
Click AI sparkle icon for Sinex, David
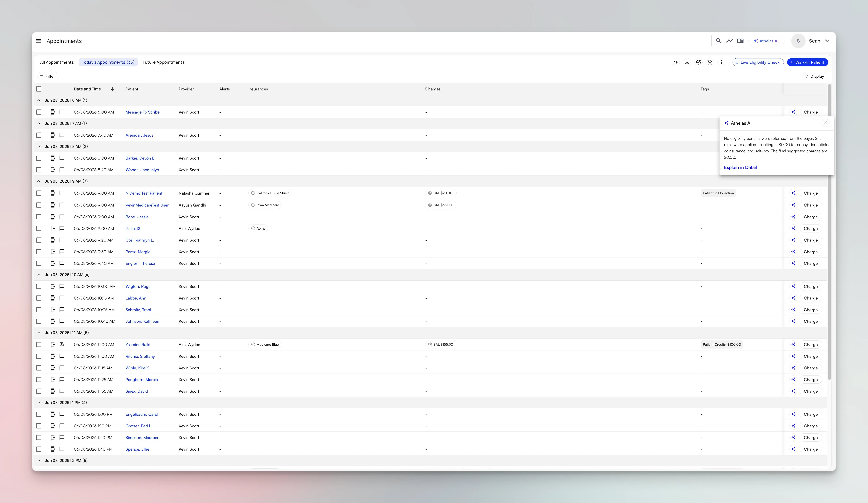793,391
